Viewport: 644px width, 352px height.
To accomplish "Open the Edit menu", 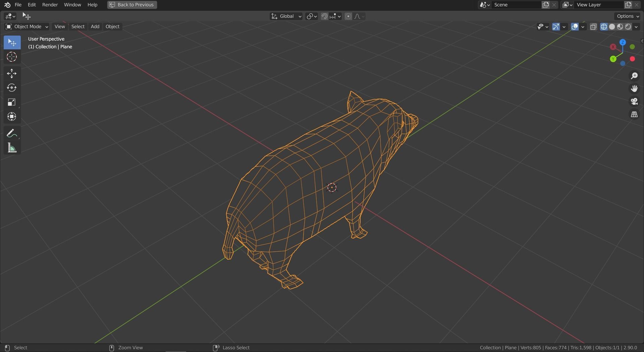I will [32, 5].
